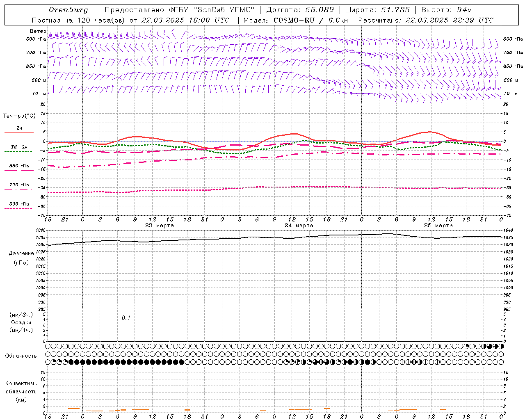This screenshot has width=525, height=420.
Task: Click the right-side "850 гПа" wind level label
Action: pos(513,66)
